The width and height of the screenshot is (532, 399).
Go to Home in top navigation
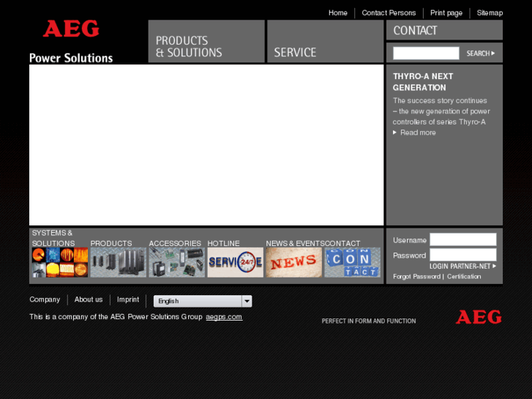click(x=338, y=13)
